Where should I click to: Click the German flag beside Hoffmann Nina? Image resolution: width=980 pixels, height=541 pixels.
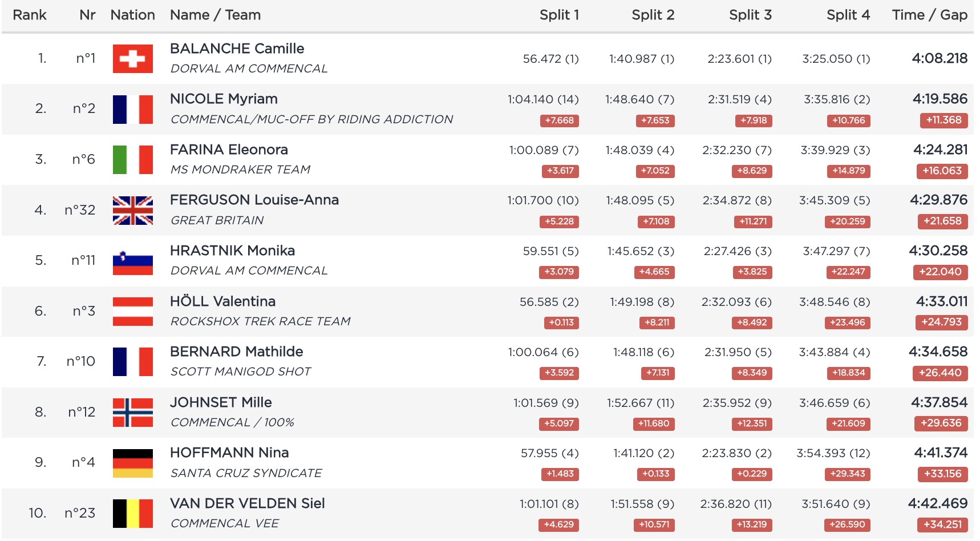[x=132, y=463]
